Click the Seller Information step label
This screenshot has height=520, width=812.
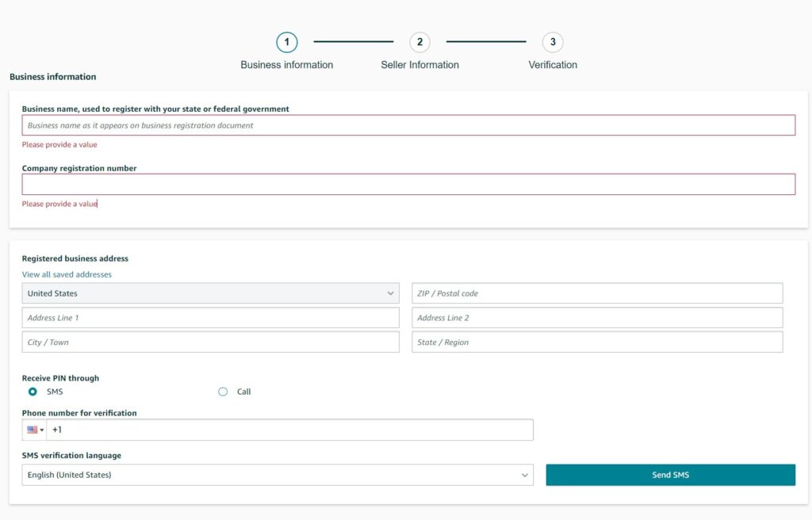coord(419,64)
